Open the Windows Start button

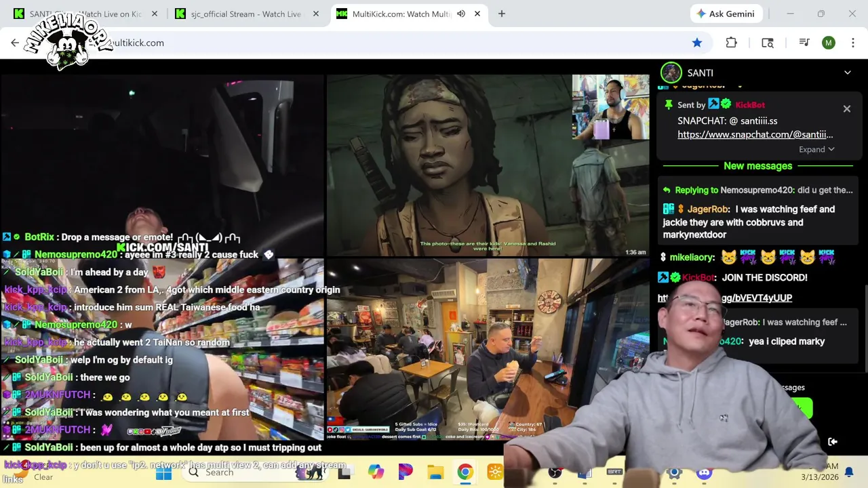click(163, 472)
